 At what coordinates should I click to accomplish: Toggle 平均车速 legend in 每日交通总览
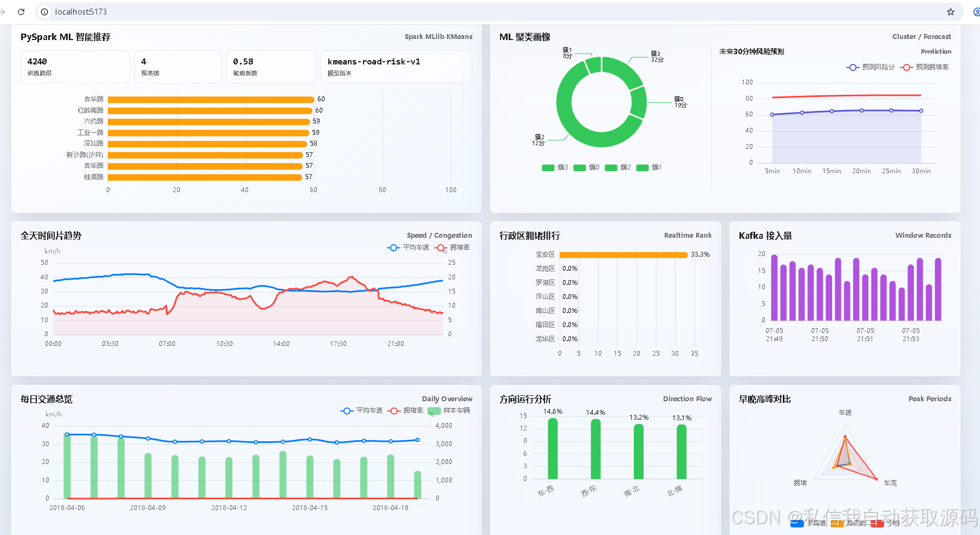(x=361, y=410)
